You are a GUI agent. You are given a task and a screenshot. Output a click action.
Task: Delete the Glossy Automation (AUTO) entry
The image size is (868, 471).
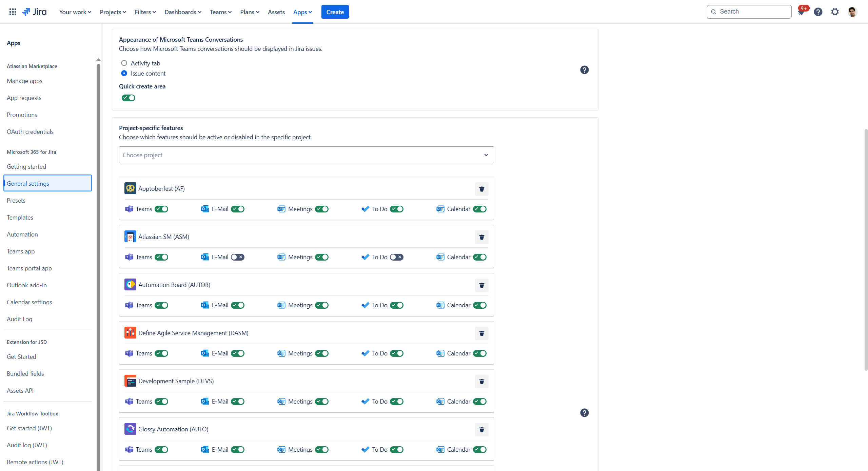482,430
